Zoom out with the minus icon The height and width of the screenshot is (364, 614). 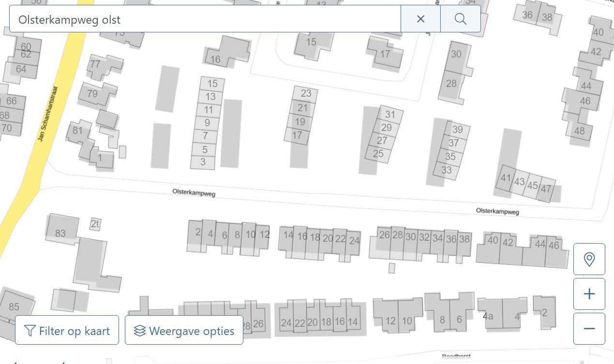pos(589,329)
